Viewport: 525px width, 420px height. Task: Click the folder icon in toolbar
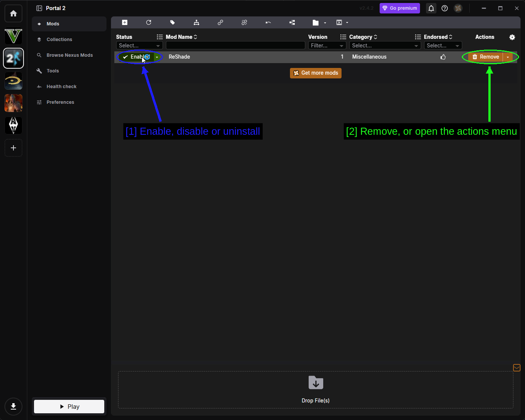click(x=316, y=23)
